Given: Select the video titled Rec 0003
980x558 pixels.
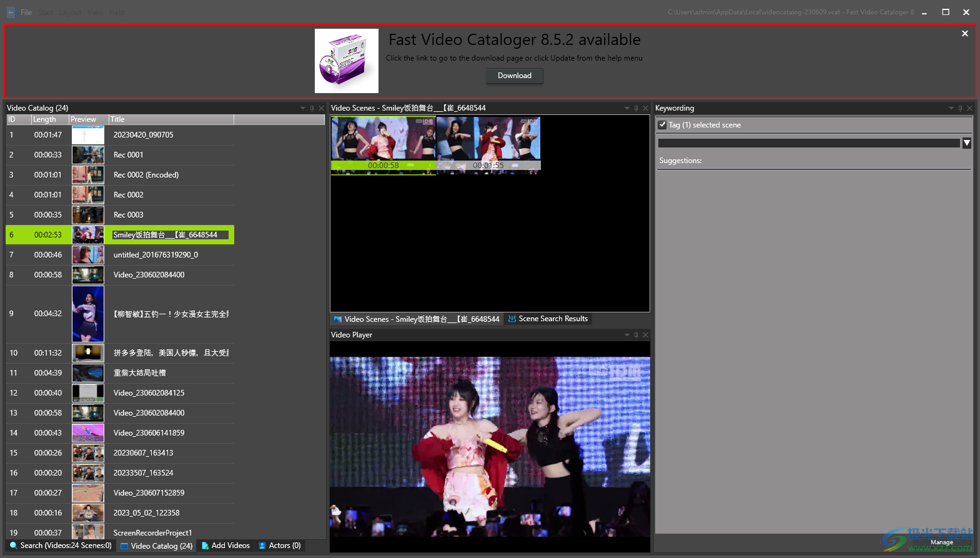Looking at the screenshot, I should (x=120, y=215).
